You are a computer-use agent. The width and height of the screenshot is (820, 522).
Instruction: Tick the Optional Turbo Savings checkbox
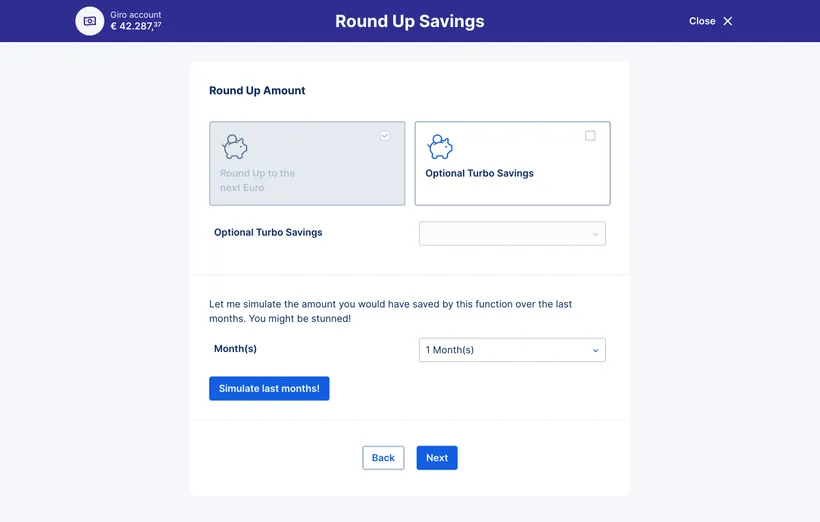tap(590, 135)
